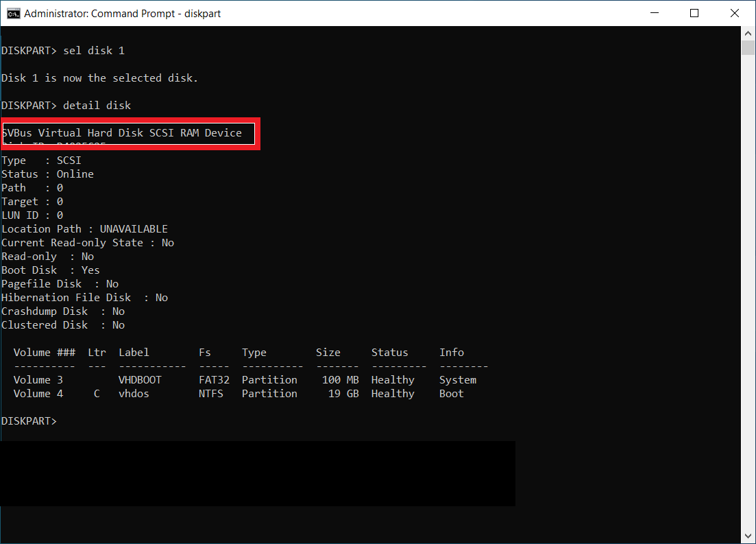Click the drive letter 'C'

click(x=97, y=394)
